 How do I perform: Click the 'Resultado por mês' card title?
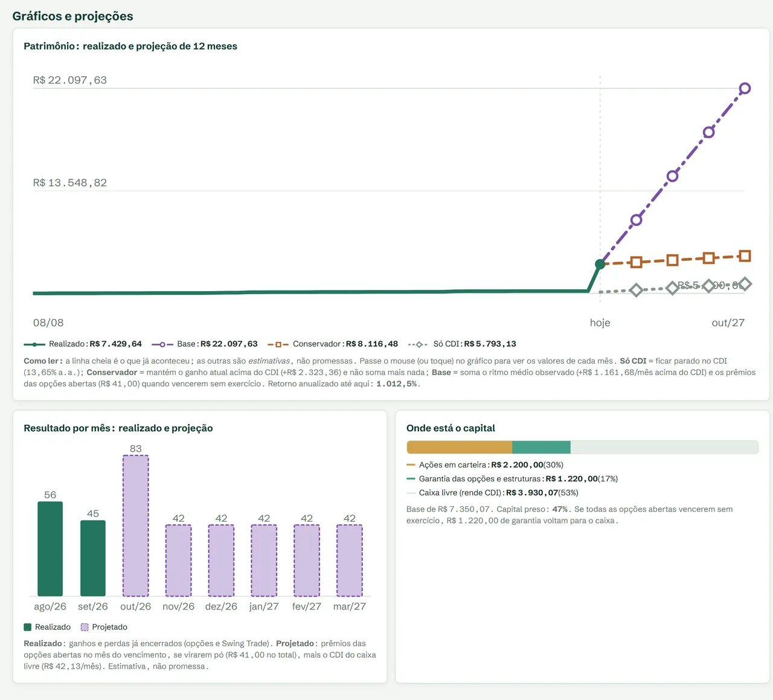click(118, 428)
